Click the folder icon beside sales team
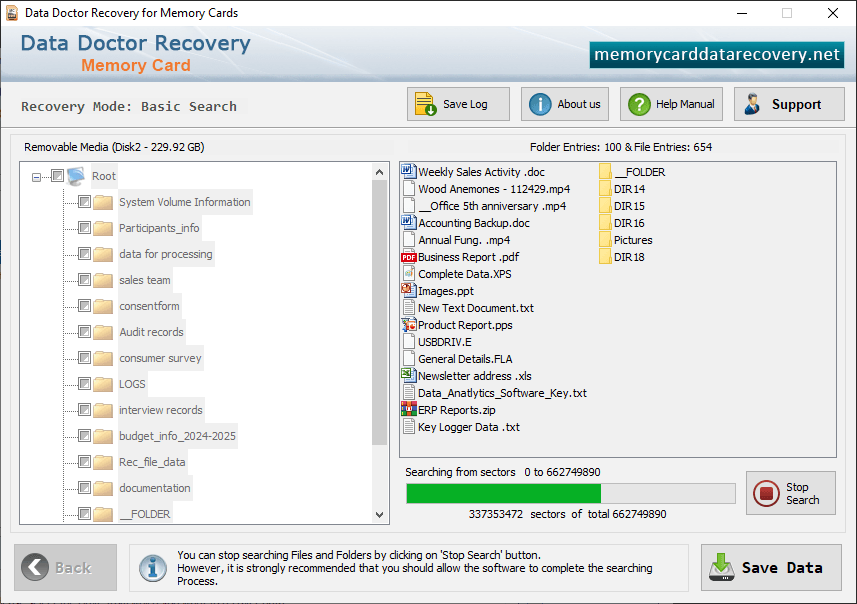 (x=103, y=280)
